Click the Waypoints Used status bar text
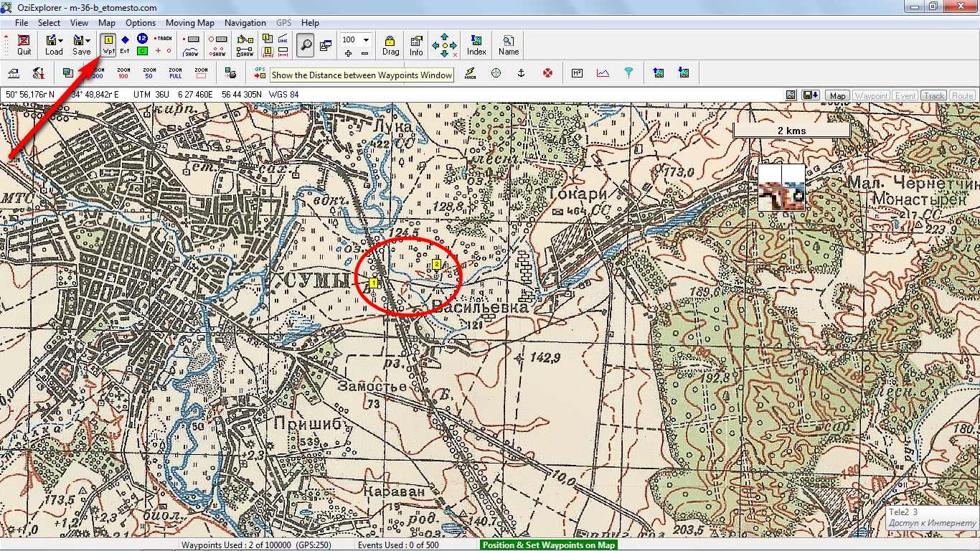The image size is (980, 551). [x=256, y=545]
